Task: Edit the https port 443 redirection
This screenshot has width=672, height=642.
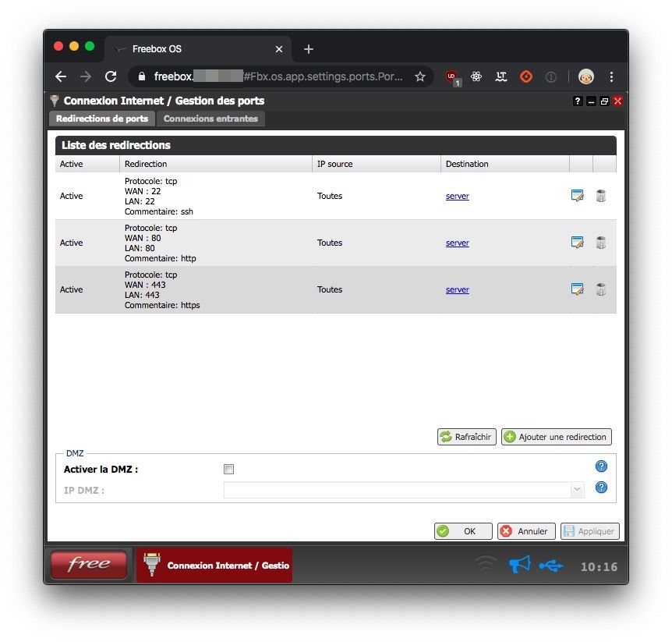Action: pyautogui.click(x=577, y=290)
